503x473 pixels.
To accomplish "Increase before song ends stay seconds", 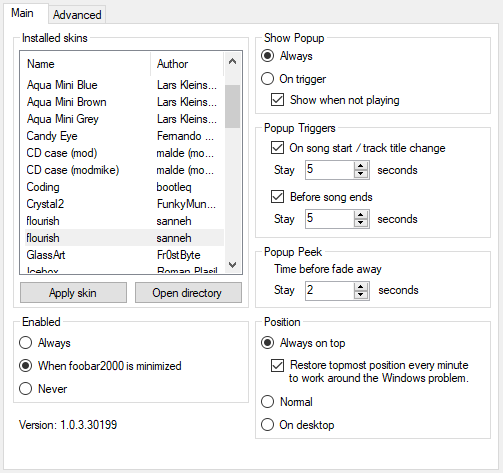I will [x=361, y=215].
